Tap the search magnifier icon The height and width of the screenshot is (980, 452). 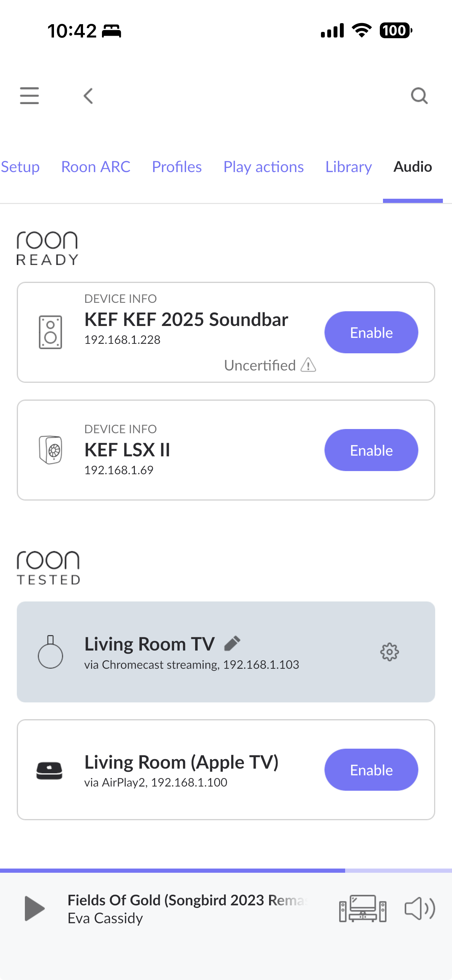point(419,96)
